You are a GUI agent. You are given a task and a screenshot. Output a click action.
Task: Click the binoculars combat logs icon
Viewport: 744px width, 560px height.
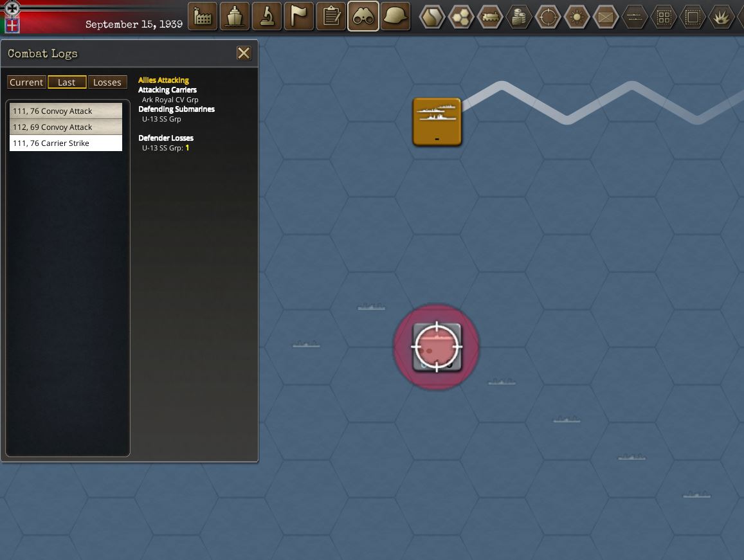pos(363,17)
